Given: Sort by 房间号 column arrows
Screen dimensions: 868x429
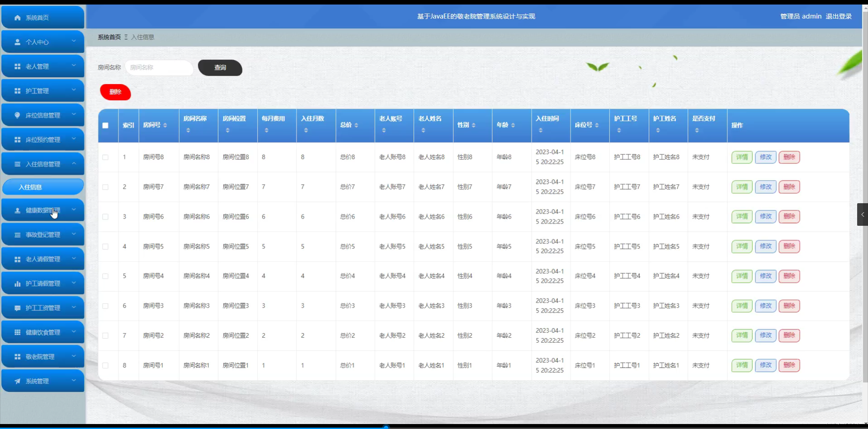Looking at the screenshot, I should (x=165, y=125).
